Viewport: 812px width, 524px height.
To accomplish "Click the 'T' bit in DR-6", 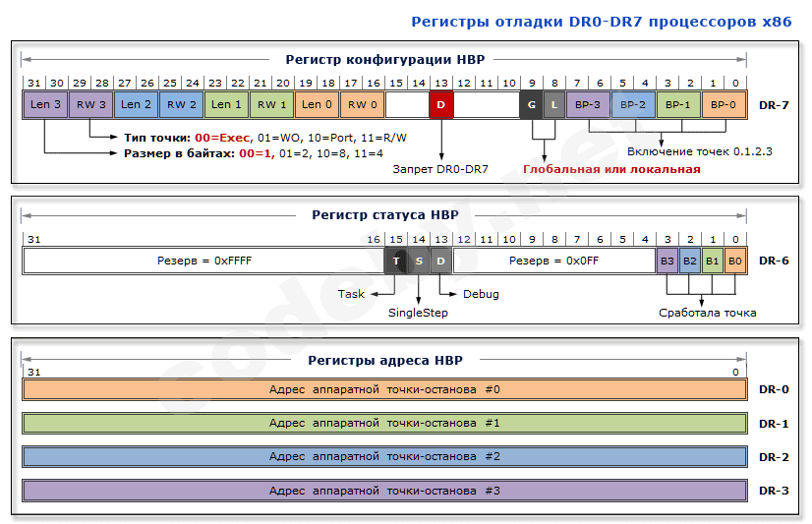I will coord(395,261).
